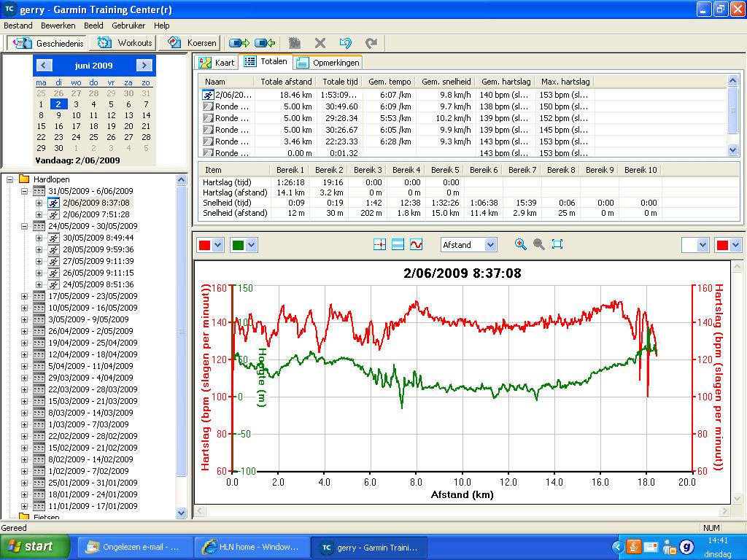This screenshot has width=747, height=560.
Task: Open the Bewerken menu
Action: 58,26
